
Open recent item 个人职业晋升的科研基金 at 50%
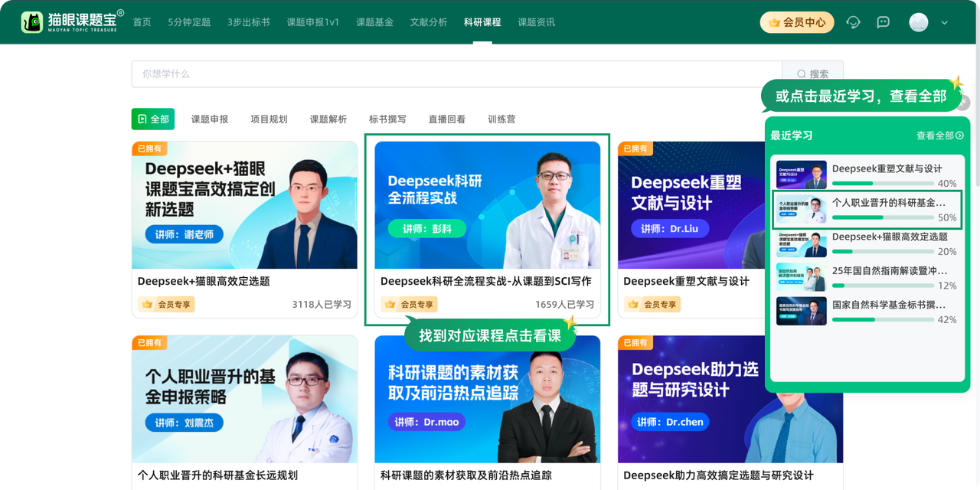(867, 208)
